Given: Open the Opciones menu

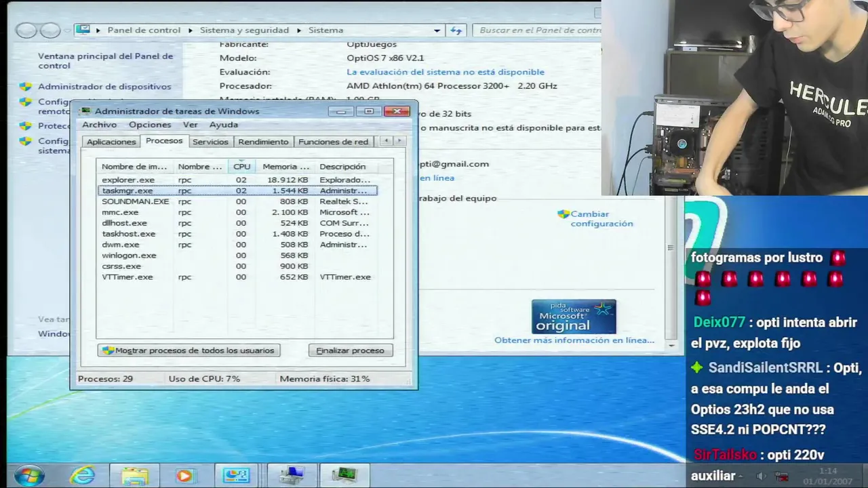Looking at the screenshot, I should click(150, 125).
